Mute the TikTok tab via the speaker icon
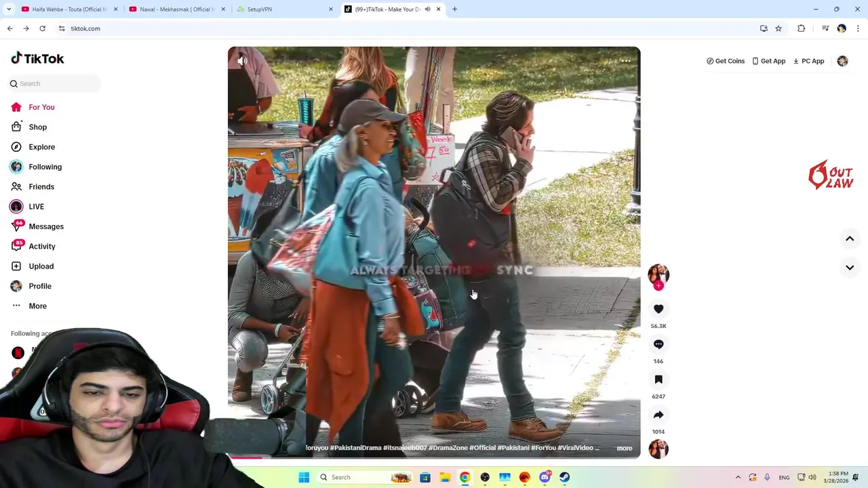Viewport: 868px width, 488px height. click(427, 9)
